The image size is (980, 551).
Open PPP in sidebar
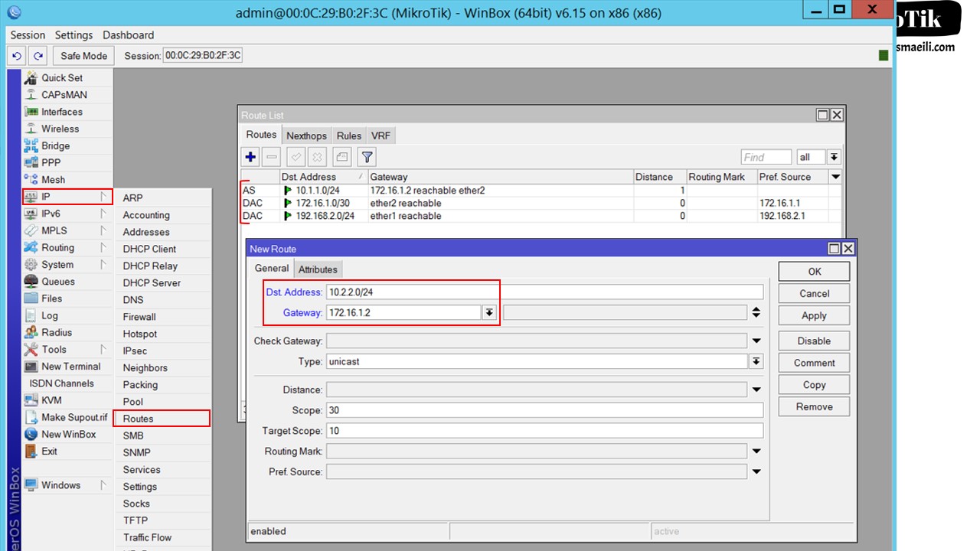coord(51,162)
